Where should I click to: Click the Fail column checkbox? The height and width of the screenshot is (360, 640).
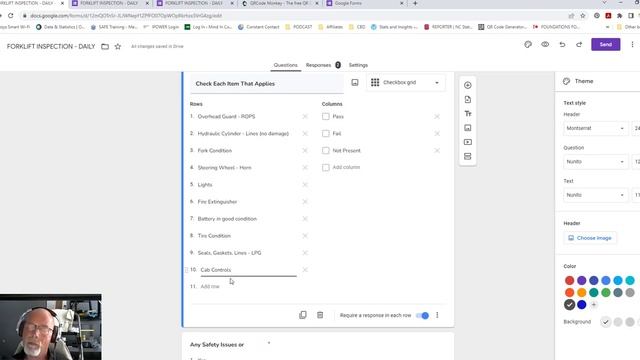(x=325, y=133)
